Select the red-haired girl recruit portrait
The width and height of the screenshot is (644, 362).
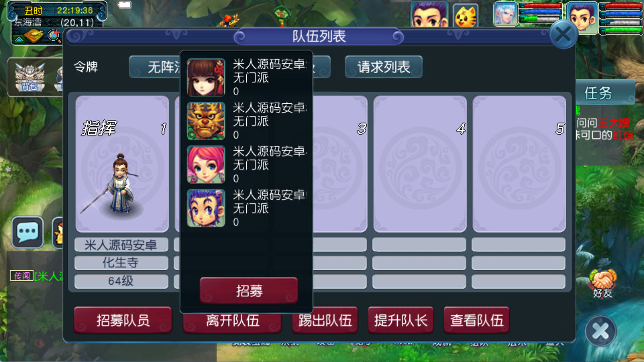[x=206, y=77]
